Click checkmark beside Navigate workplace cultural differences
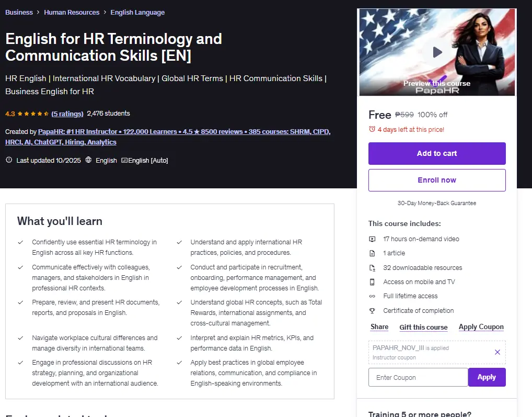The image size is (532, 417). 21,338
